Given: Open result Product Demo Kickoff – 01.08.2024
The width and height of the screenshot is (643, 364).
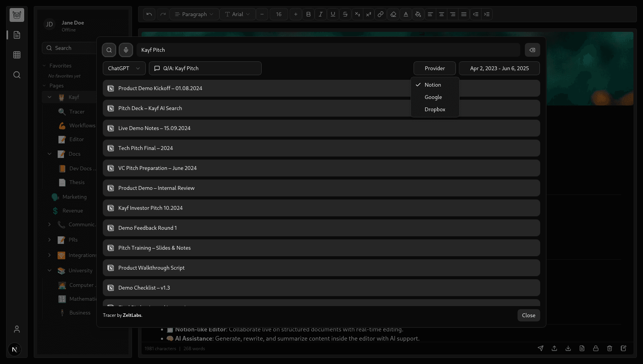Looking at the screenshot, I should click(x=321, y=88).
